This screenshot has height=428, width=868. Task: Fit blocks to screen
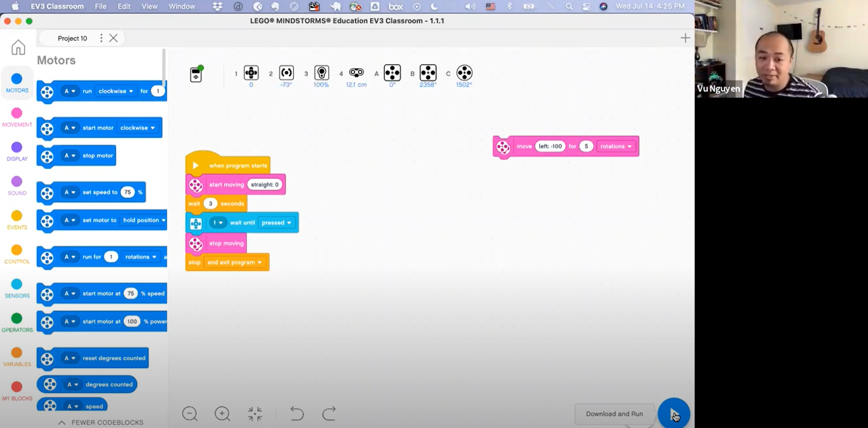coord(255,413)
